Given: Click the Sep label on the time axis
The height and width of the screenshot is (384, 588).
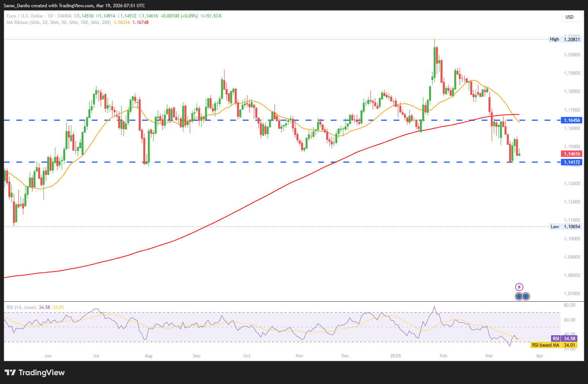Looking at the screenshot, I should 196,356.
